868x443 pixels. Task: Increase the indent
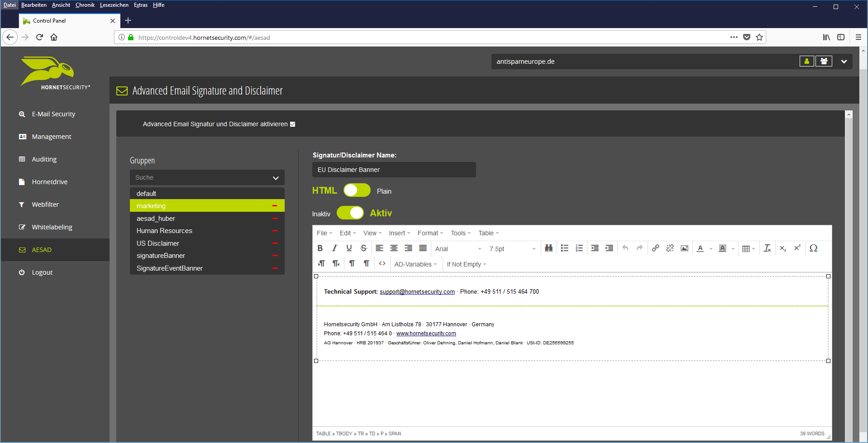click(x=609, y=248)
